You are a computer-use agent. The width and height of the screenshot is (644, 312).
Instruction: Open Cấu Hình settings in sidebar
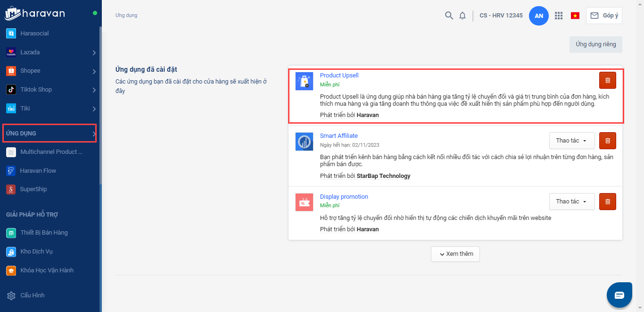[x=32, y=295]
